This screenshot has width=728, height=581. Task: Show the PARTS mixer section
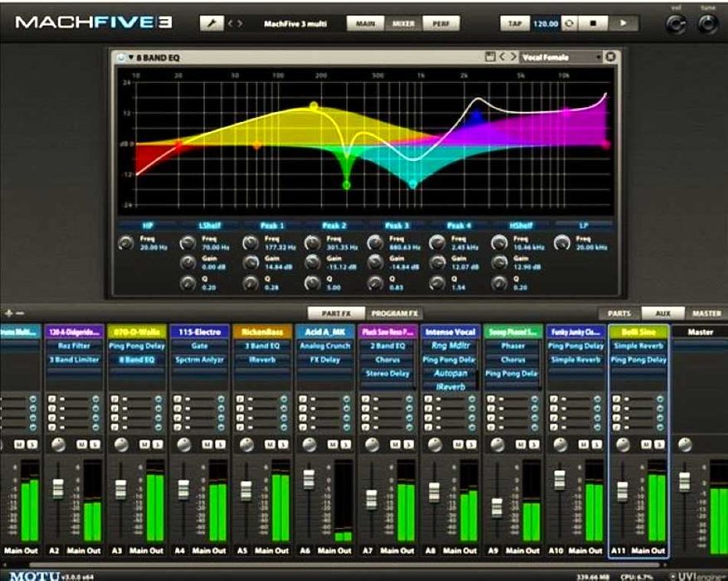(619, 313)
